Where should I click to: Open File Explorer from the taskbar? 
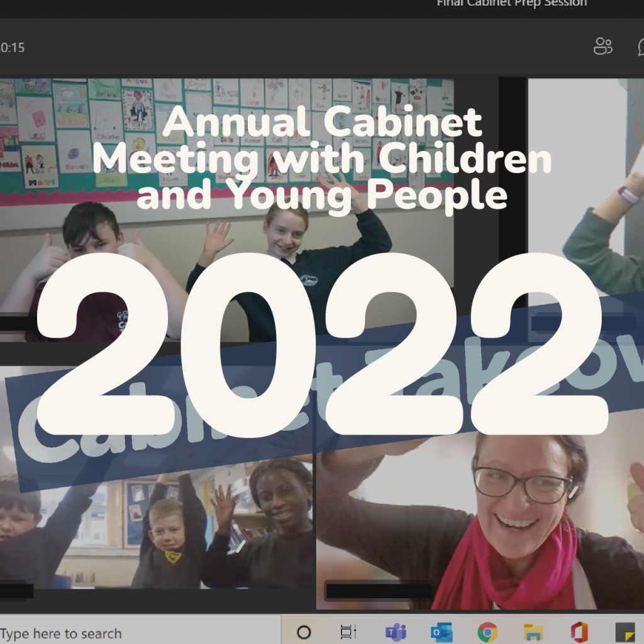pos(533,632)
